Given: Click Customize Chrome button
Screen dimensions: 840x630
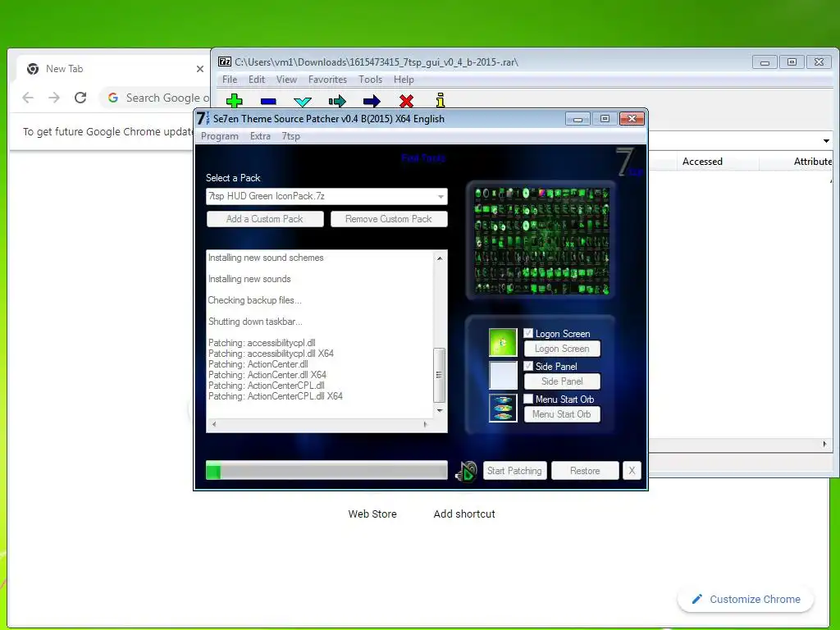Looking at the screenshot, I should (x=746, y=600).
